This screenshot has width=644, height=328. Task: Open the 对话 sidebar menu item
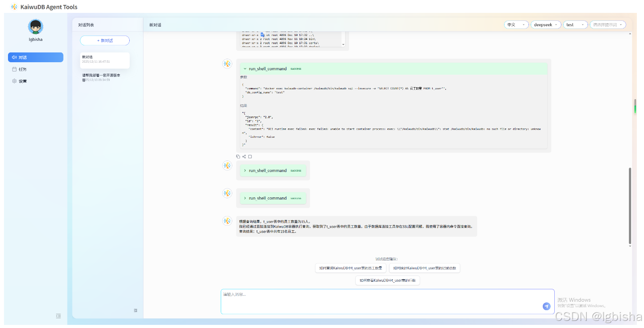pyautogui.click(x=36, y=57)
